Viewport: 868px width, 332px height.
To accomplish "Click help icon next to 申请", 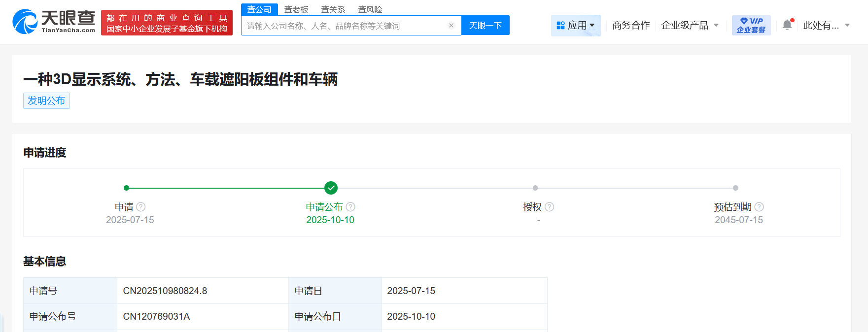I will point(140,207).
